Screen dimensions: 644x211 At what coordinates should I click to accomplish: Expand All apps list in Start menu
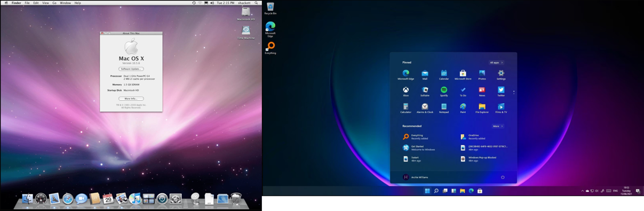point(496,62)
